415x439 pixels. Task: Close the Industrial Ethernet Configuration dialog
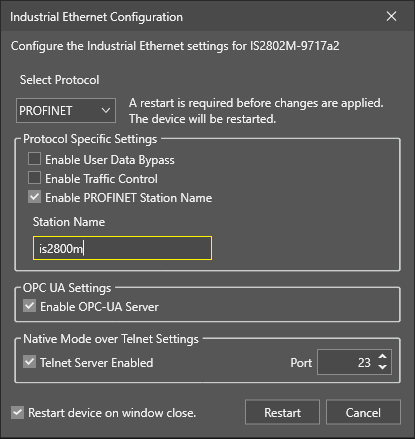point(391,16)
